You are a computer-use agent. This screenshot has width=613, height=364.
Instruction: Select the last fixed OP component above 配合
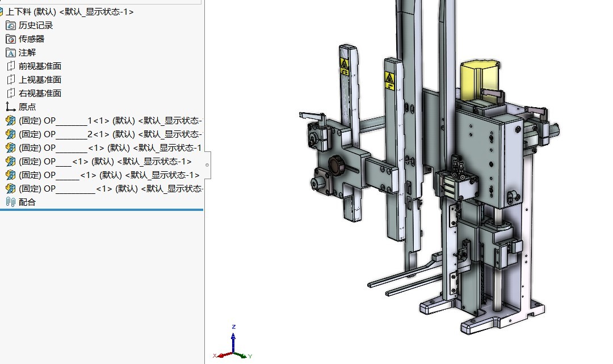pos(108,188)
